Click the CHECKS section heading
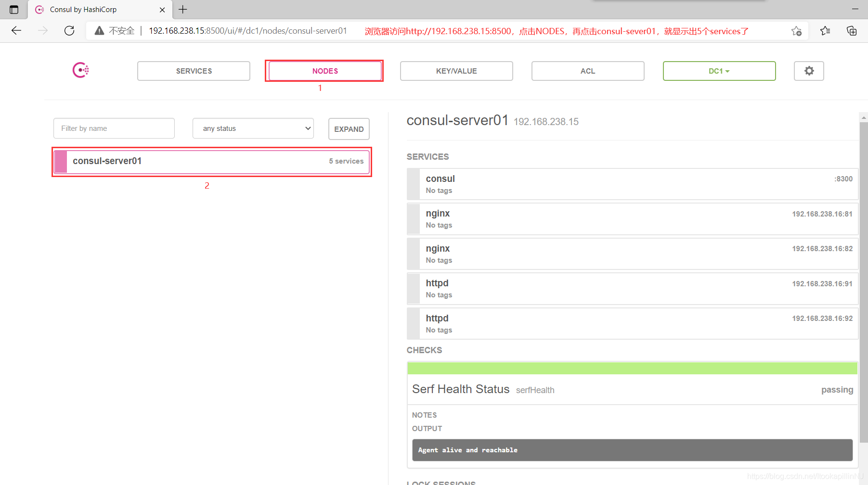The image size is (868, 485). [x=424, y=350]
